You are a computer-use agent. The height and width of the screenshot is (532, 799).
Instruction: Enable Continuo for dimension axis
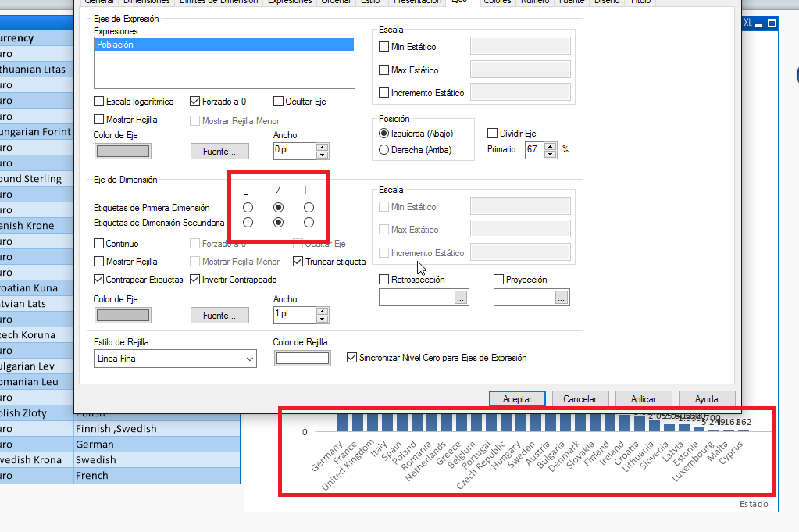coord(99,244)
